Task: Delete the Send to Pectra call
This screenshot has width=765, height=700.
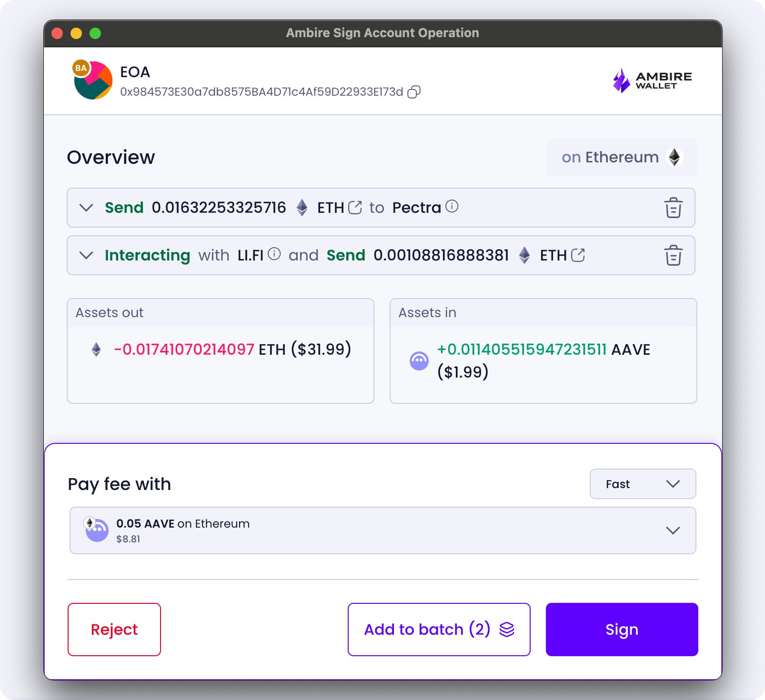Action: coord(673,208)
